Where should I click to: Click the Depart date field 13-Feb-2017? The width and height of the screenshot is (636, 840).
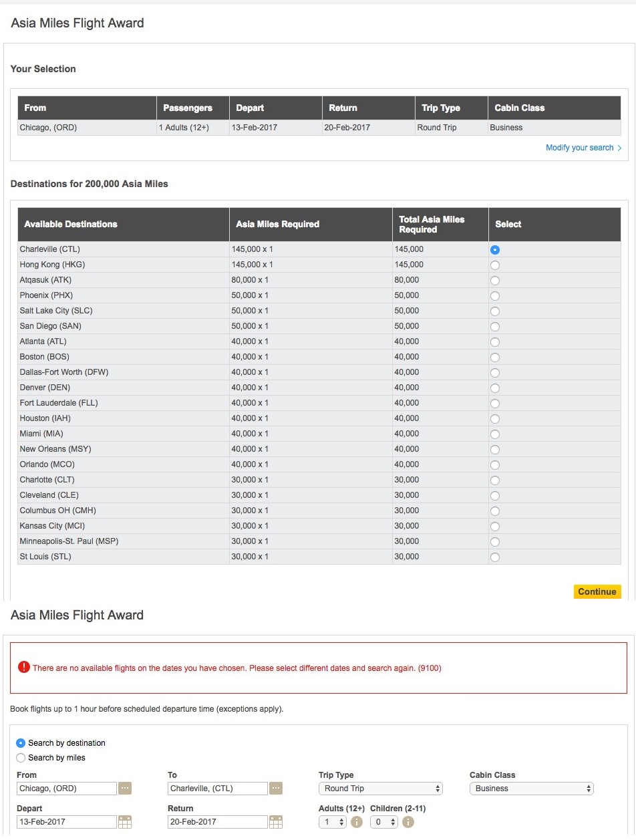pos(67,822)
